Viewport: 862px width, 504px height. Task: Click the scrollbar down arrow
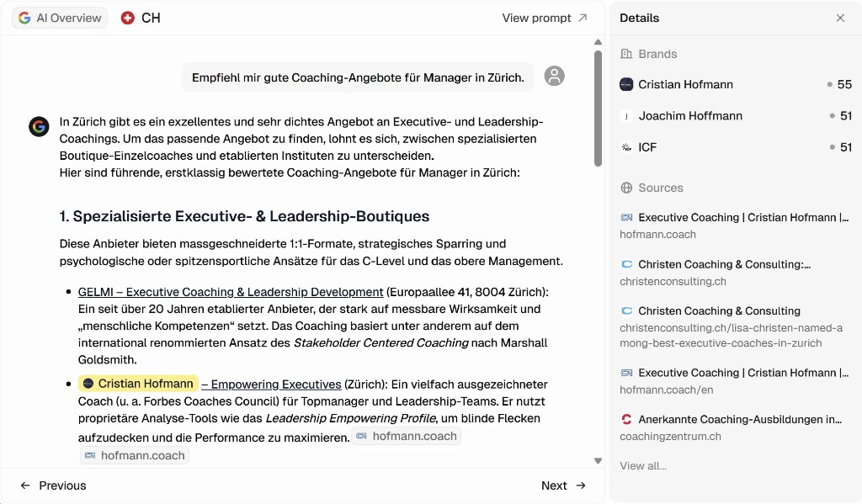(x=599, y=461)
